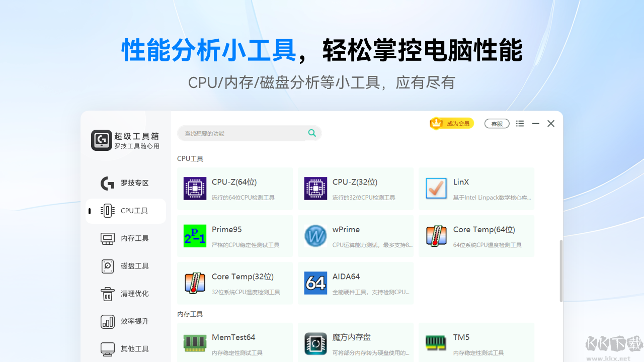Click the 成为会员 membership button

[451, 123]
